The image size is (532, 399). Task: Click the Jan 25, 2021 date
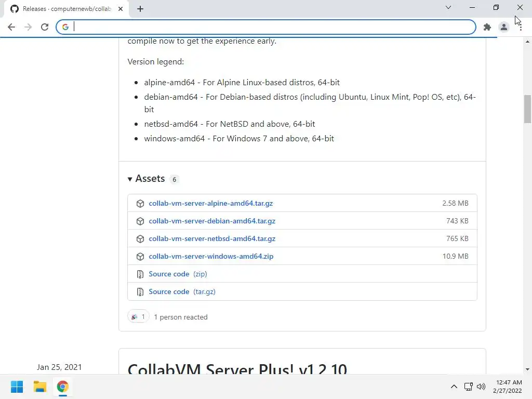pos(59,367)
